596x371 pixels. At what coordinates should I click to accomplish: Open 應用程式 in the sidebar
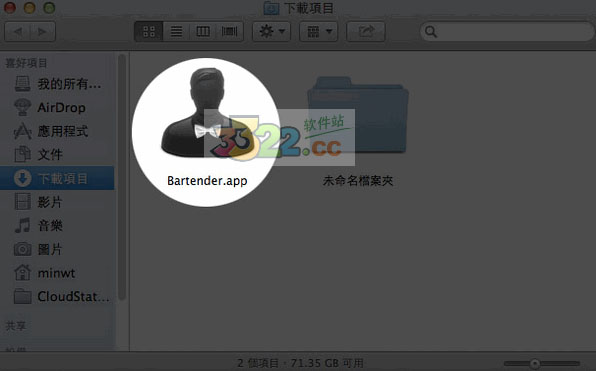(57, 131)
